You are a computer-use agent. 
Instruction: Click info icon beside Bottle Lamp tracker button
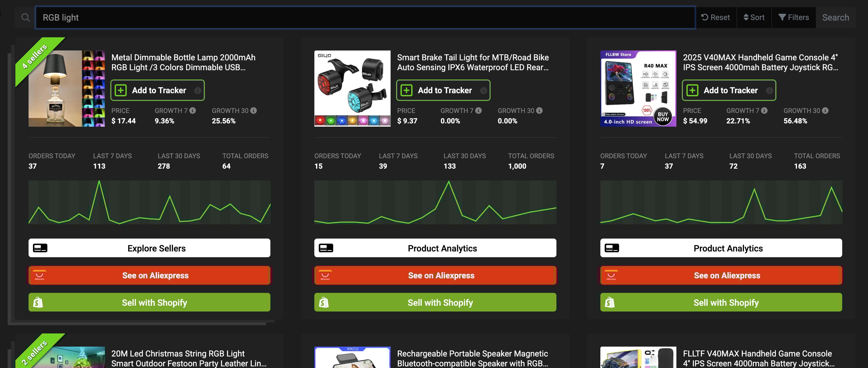tap(198, 90)
